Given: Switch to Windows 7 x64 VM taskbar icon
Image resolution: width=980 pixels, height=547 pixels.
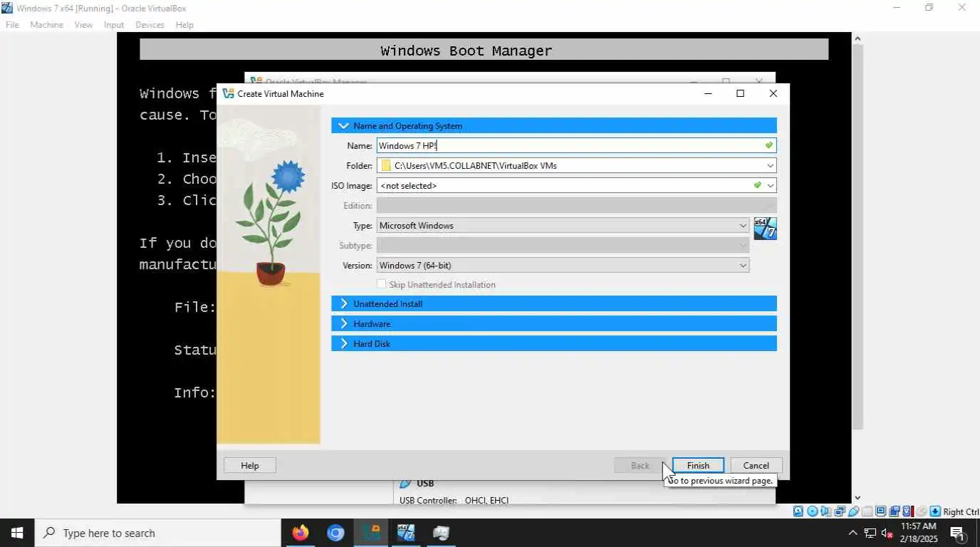Looking at the screenshot, I should tap(406, 533).
